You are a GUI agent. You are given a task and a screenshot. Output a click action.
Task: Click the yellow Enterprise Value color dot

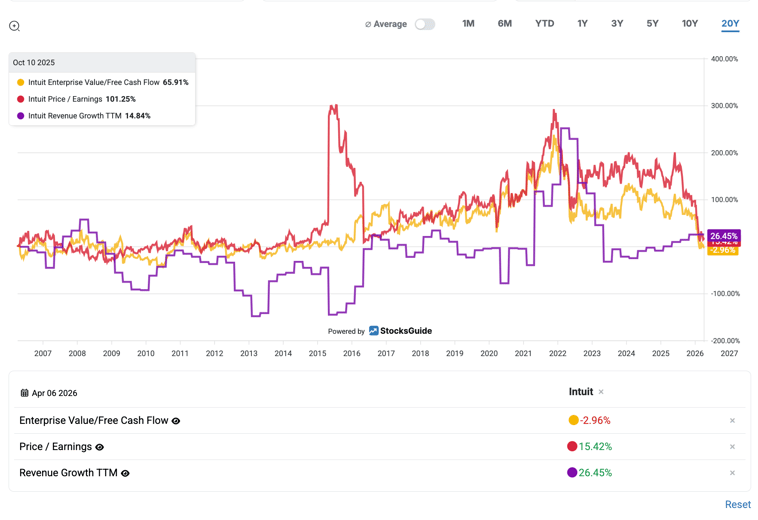(x=573, y=421)
